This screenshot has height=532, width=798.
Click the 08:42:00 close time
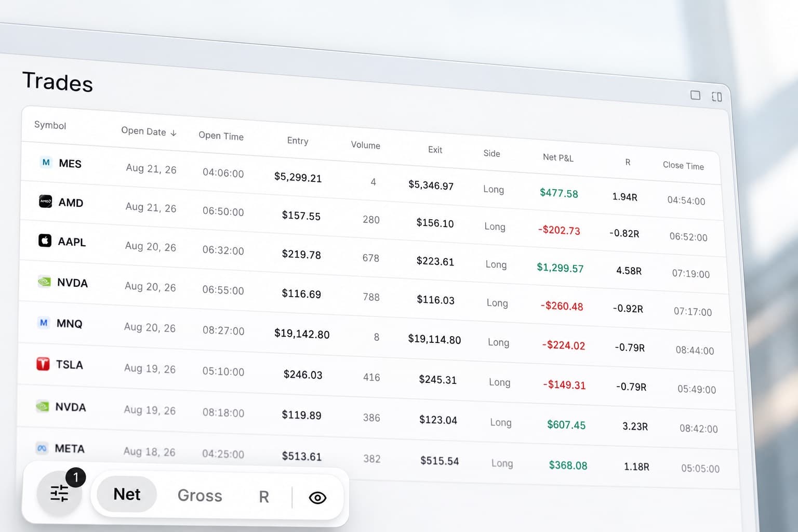point(698,429)
